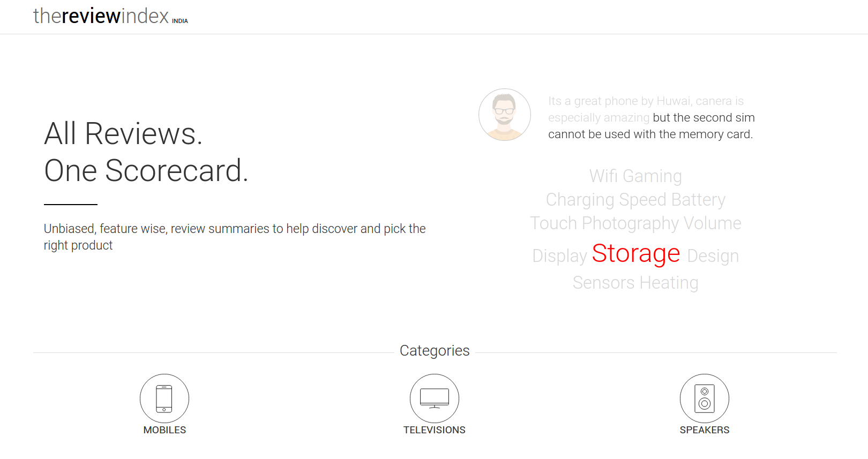The width and height of the screenshot is (868, 459).
Task: Click the Touch feature word
Action: pos(553,223)
